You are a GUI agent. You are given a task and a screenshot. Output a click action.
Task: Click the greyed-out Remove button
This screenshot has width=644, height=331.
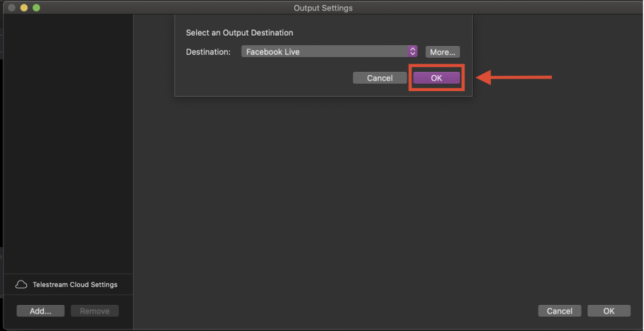click(x=95, y=311)
